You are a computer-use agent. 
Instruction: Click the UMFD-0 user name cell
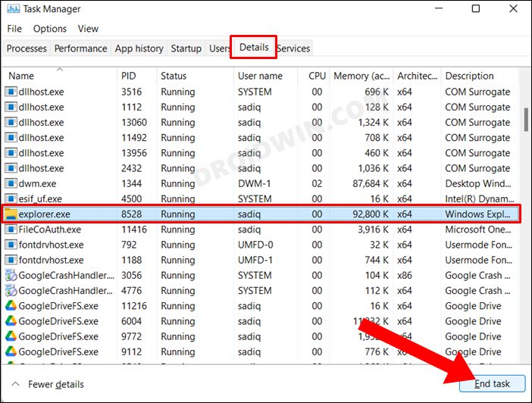pyautogui.click(x=255, y=245)
